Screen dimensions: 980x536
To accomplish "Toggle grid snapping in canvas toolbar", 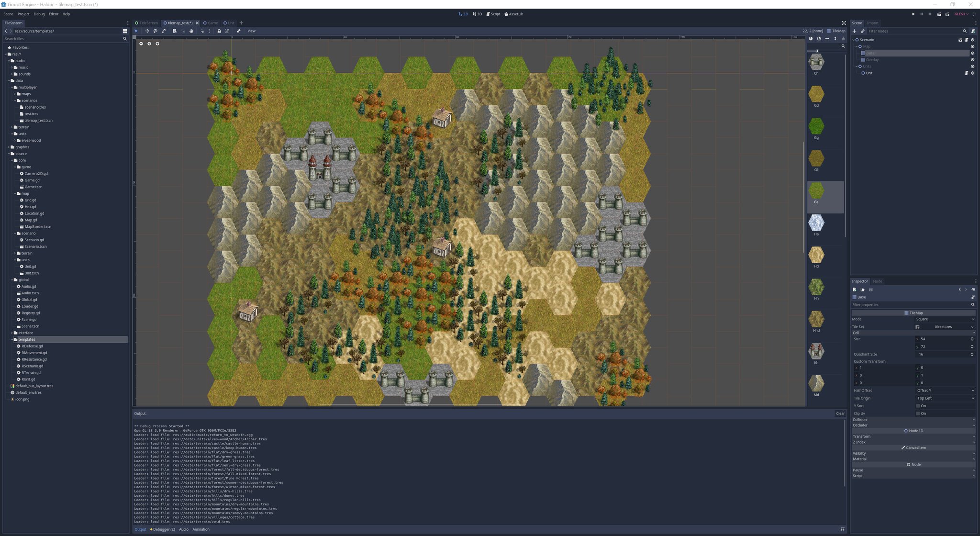I will coord(202,31).
